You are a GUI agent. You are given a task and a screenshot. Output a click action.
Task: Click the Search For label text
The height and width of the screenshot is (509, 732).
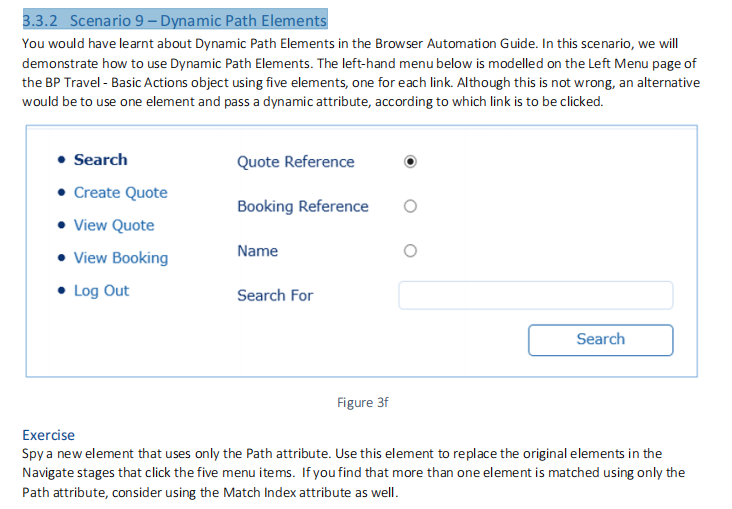click(274, 296)
